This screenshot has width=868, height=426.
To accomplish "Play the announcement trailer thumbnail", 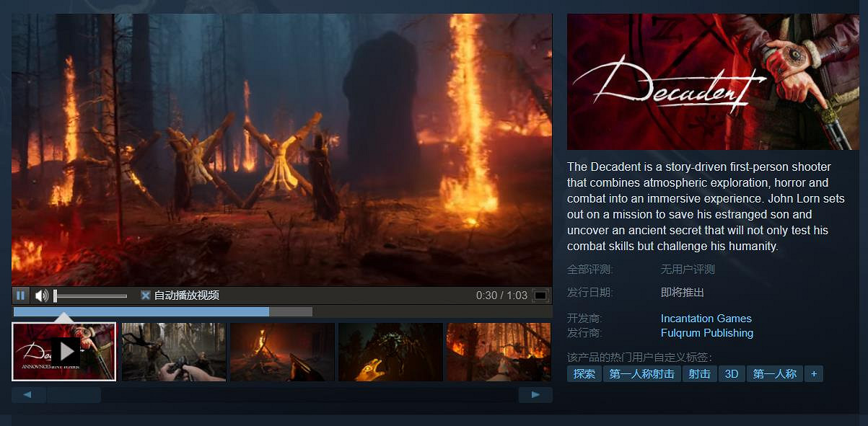I will click(64, 352).
